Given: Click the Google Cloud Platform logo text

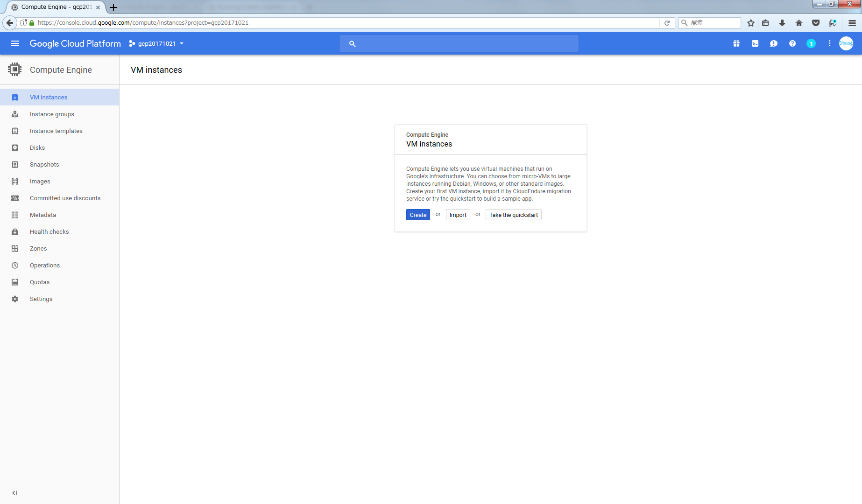Looking at the screenshot, I should tap(75, 43).
